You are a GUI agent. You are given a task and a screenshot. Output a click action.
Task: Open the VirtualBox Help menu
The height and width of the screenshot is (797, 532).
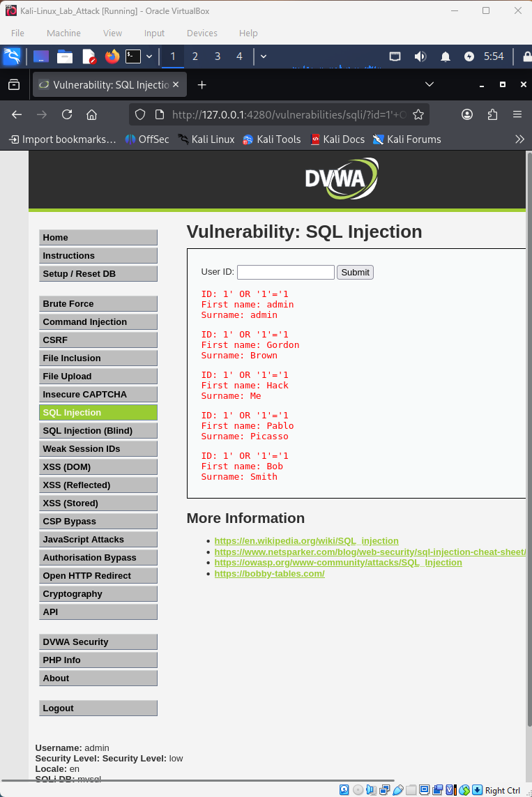tap(248, 33)
